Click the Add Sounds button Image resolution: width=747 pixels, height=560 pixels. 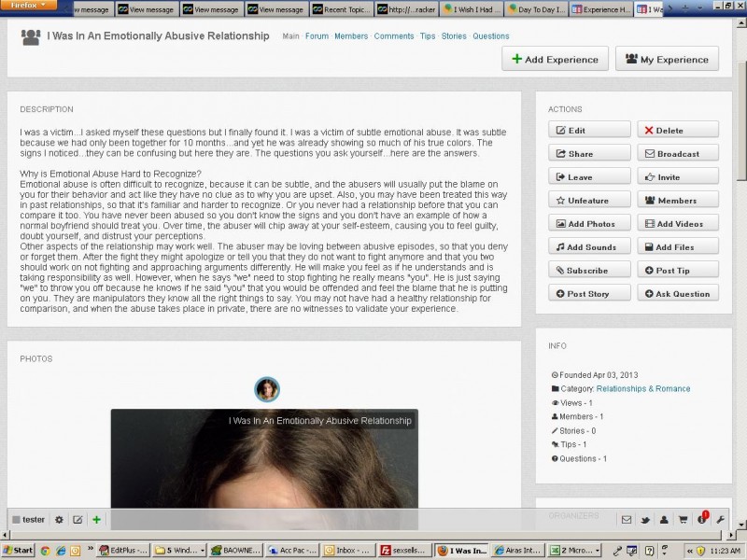589,246
